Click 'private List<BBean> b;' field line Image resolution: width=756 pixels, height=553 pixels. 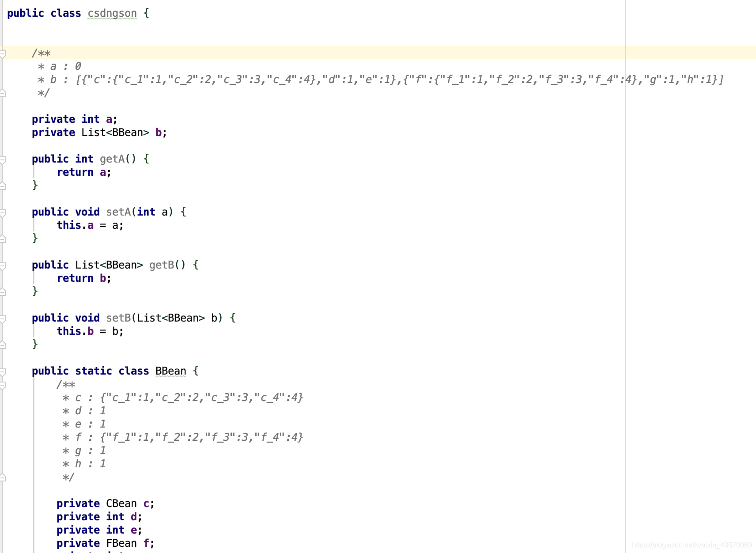[x=99, y=133]
